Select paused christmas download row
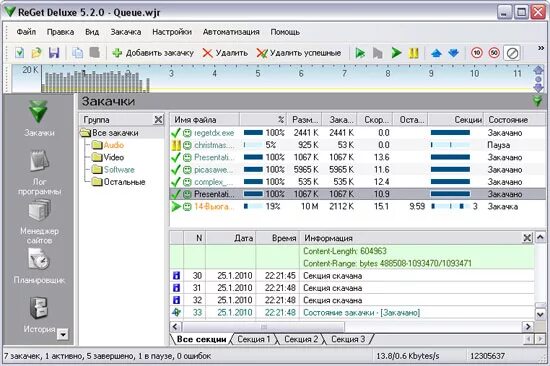 [x=357, y=145]
